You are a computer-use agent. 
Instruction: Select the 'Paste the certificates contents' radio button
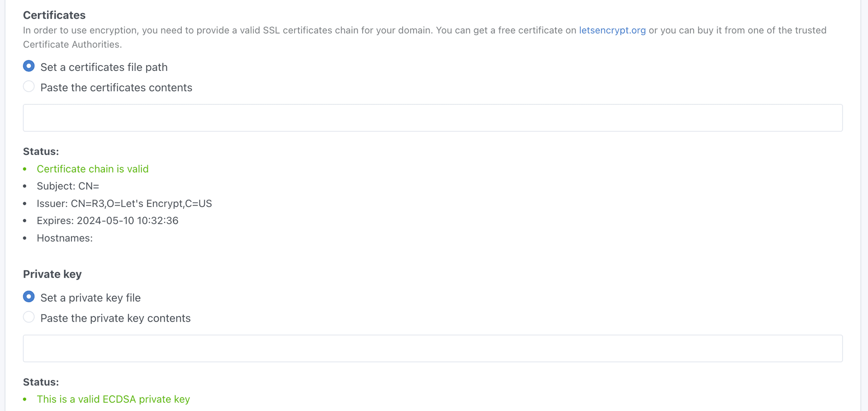pyautogui.click(x=29, y=87)
